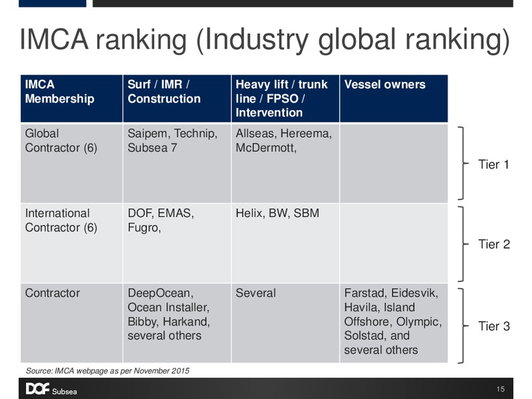
Task: Click the 'Saipem, Technip, Subsea 7' cell
Action: tap(177, 163)
